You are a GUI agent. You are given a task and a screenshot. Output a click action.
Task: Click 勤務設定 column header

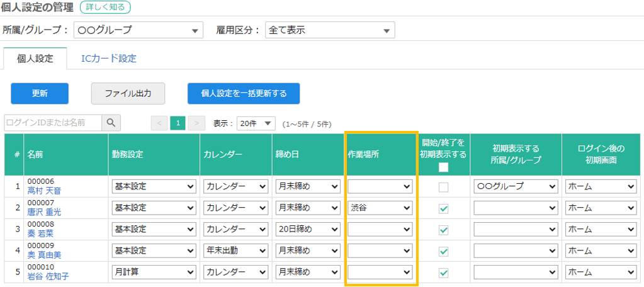pos(154,155)
